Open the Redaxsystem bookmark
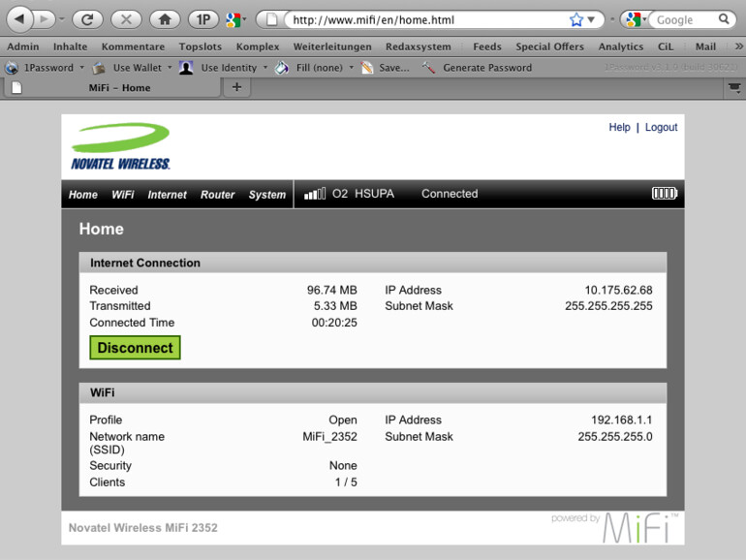746x560 pixels. 419,47
